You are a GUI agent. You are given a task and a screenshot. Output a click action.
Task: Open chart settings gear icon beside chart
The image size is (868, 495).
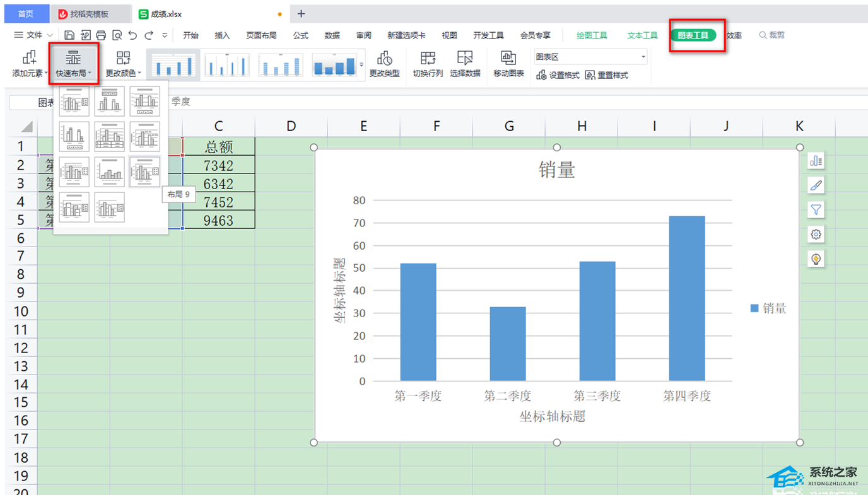pos(816,235)
